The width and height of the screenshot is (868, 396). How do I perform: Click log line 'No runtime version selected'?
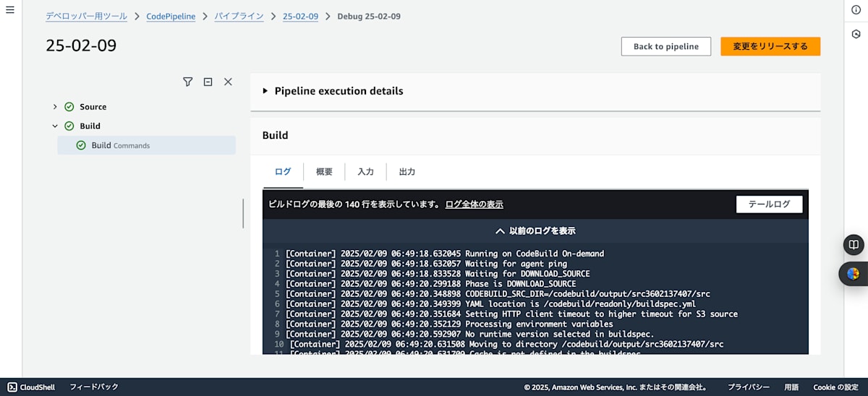click(x=469, y=335)
